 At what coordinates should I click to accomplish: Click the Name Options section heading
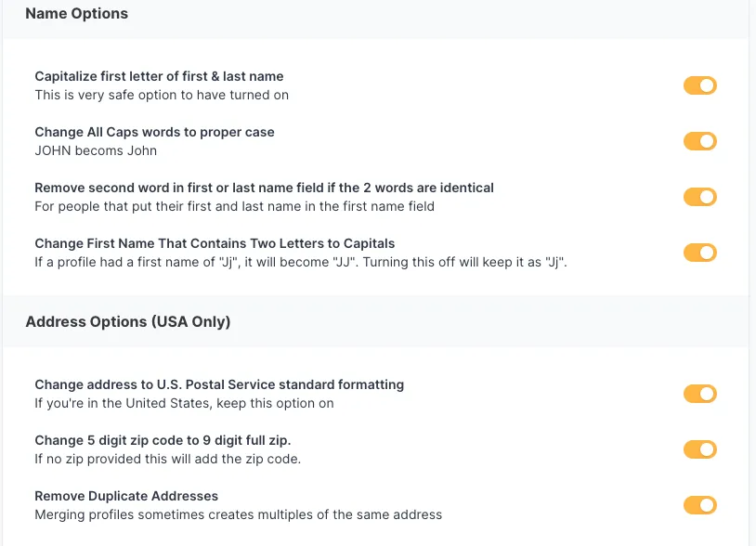(77, 14)
